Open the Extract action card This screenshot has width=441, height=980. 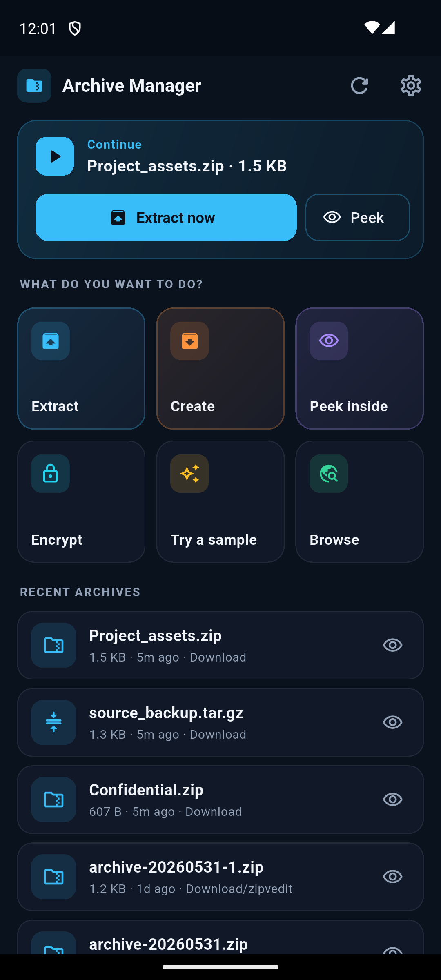(81, 369)
